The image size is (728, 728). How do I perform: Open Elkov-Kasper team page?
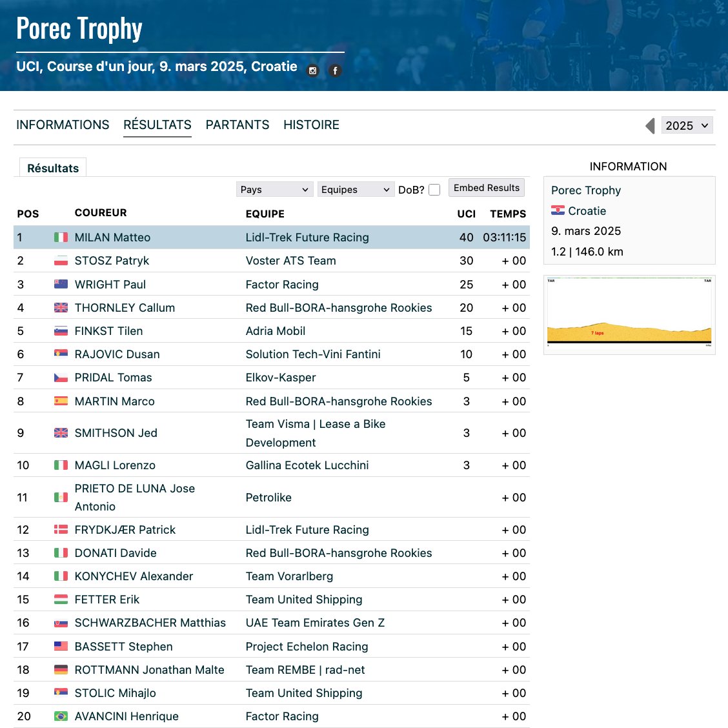(281, 378)
